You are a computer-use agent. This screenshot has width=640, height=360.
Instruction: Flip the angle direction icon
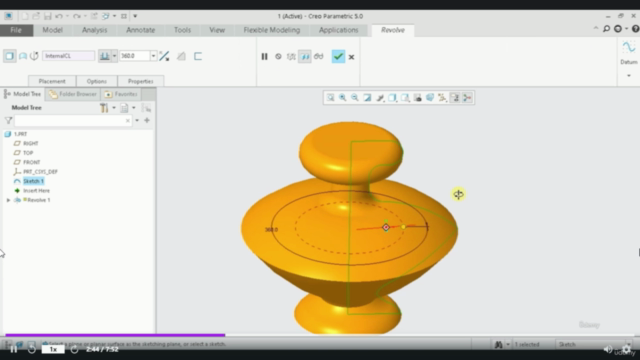[x=164, y=56]
